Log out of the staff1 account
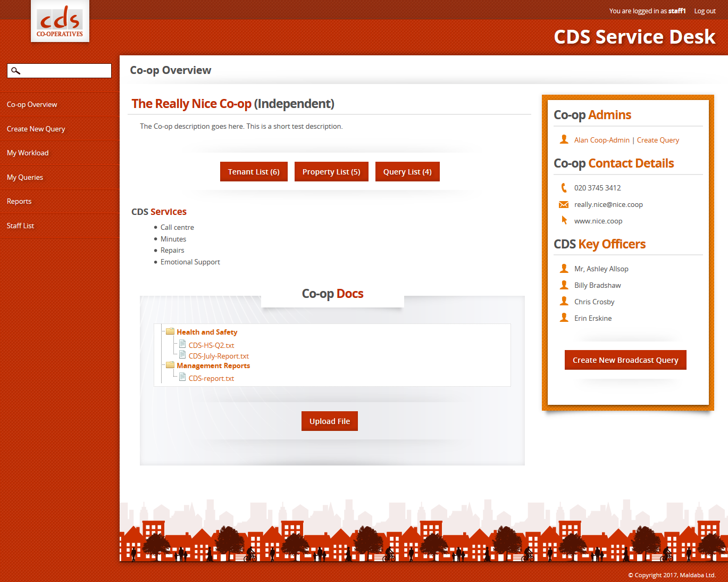 (x=705, y=11)
